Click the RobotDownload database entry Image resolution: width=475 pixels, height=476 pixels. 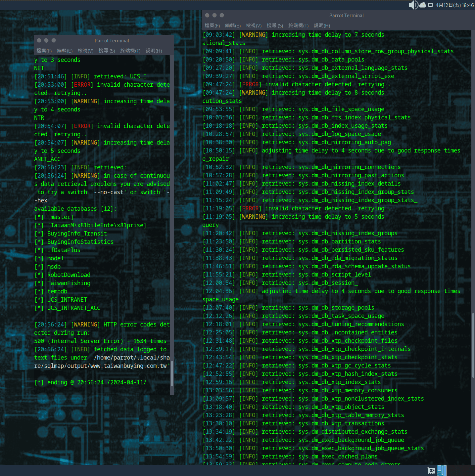62,275
